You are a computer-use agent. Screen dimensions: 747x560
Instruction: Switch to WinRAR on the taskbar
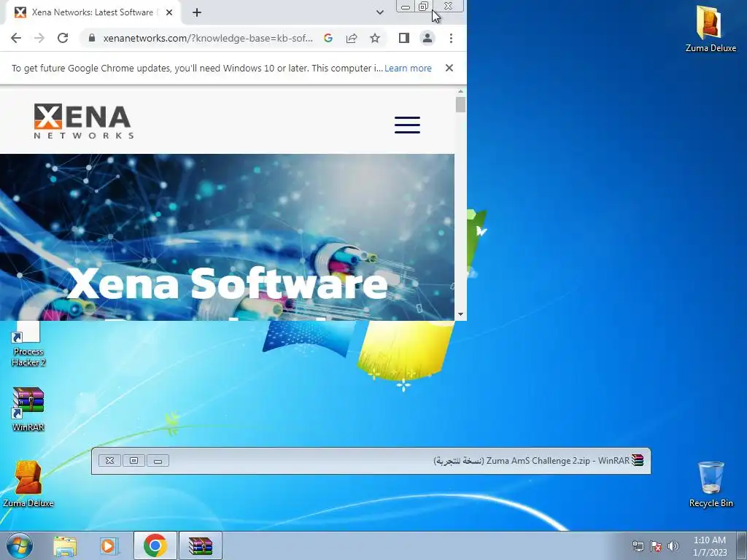pos(200,545)
